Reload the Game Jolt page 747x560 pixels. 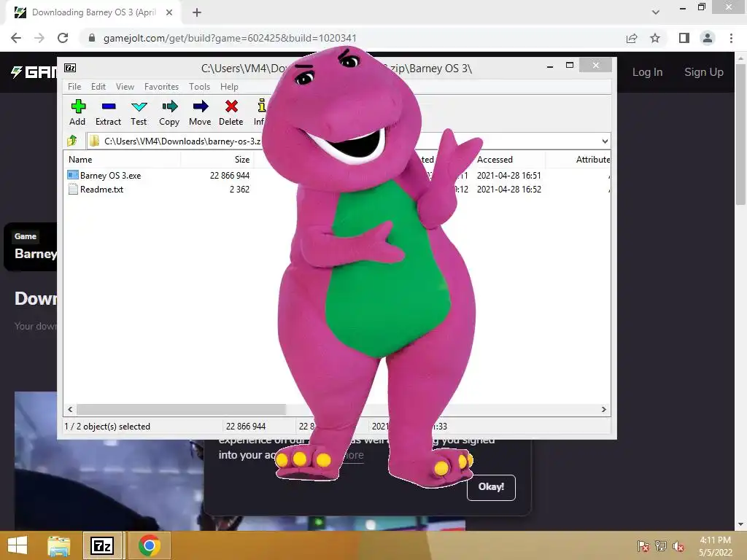[x=63, y=38]
